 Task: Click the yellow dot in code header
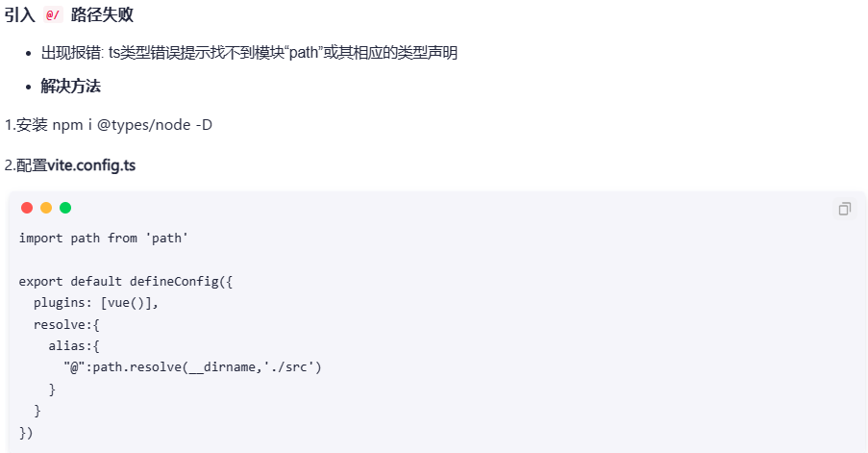pos(46,208)
